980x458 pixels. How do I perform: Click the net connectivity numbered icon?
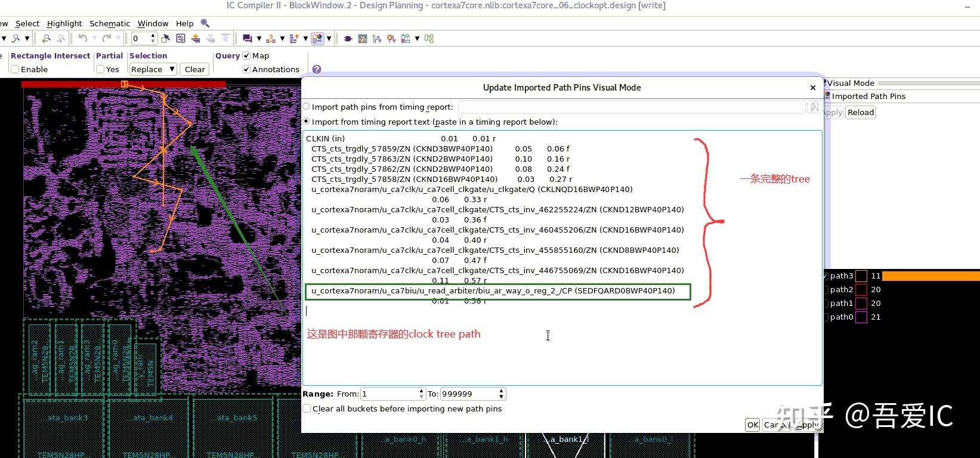[x=271, y=38]
